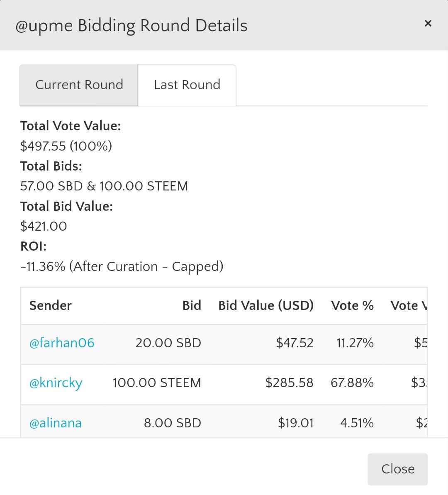Click the Bid Value (USD) column header

pos(266,306)
